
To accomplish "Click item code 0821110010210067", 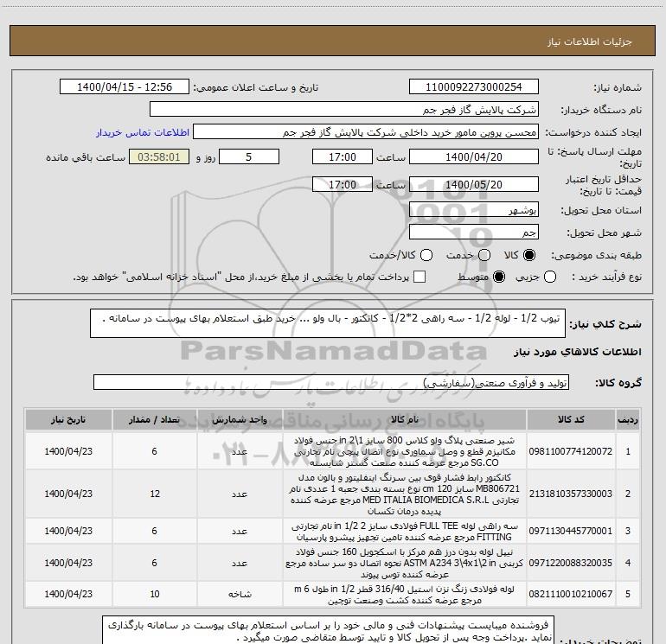I will 571,594.
